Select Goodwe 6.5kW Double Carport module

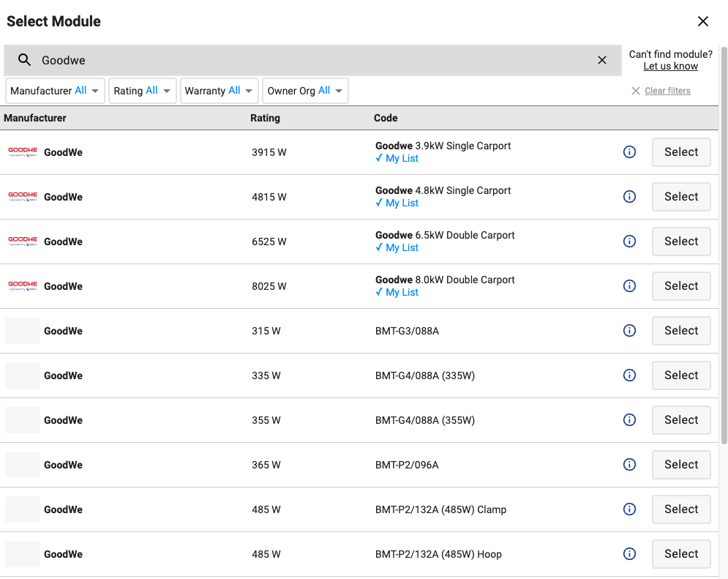pyautogui.click(x=681, y=241)
